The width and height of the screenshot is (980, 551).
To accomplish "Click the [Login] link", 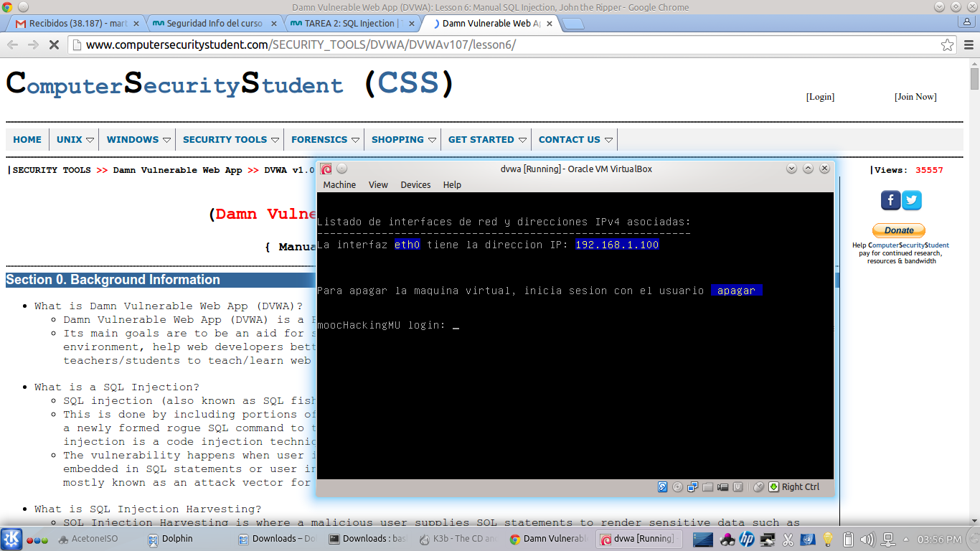I will pyautogui.click(x=820, y=97).
